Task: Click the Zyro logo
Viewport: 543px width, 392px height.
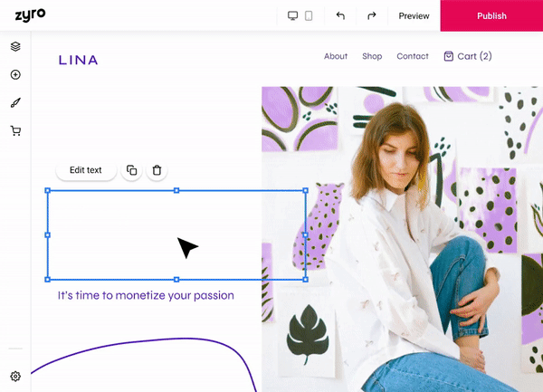Action: pyautogui.click(x=30, y=15)
